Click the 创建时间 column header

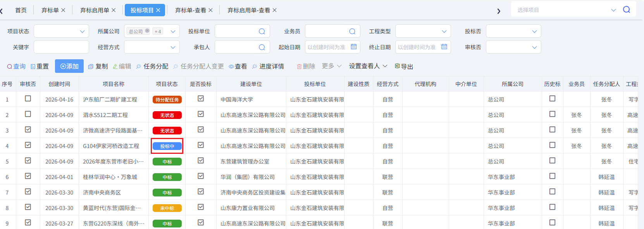(59, 84)
